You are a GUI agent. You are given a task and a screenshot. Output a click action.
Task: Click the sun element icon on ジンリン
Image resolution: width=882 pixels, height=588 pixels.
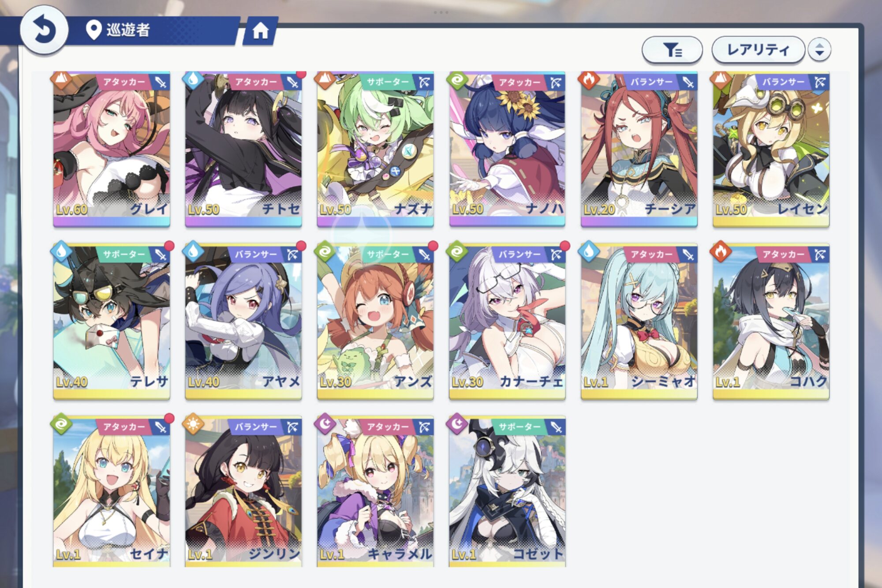point(193,424)
